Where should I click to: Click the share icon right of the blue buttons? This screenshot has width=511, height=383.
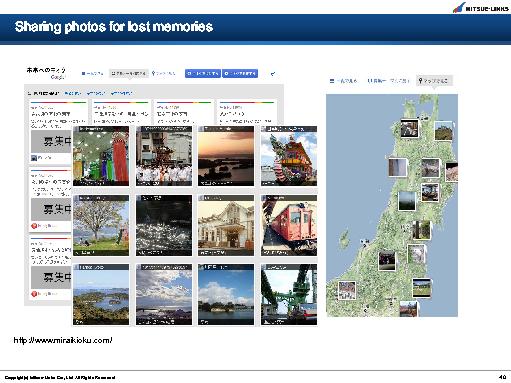273,74
